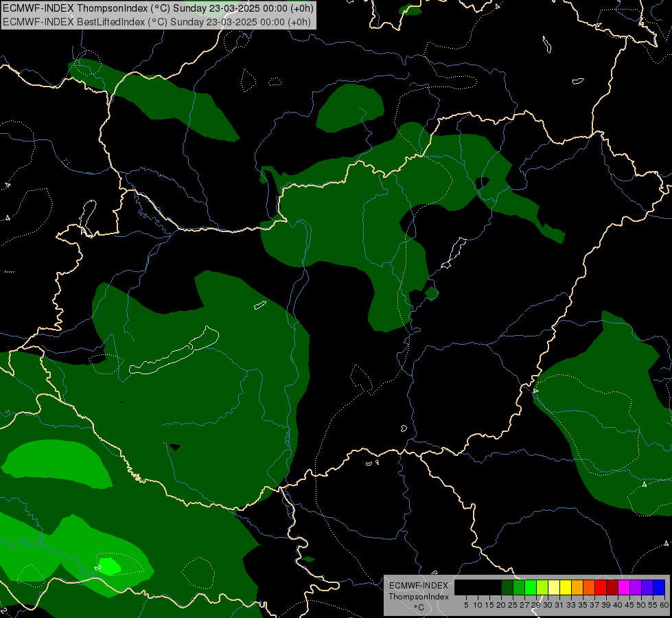
Task: Choose the blue 55–60 legend swatch
Action: coord(659,587)
